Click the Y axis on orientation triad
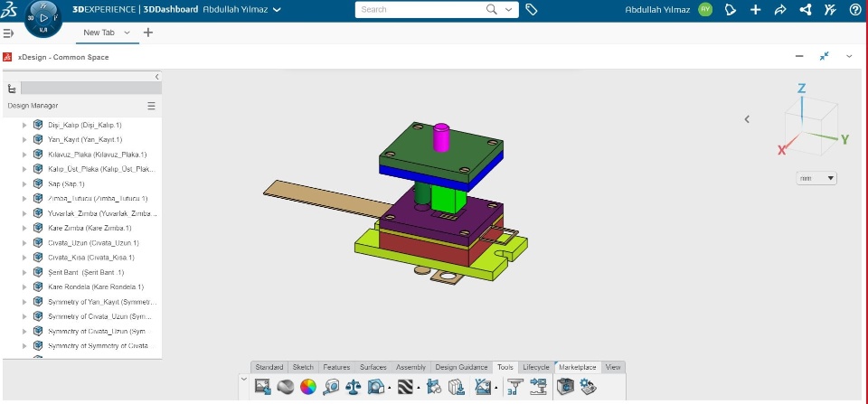The width and height of the screenshot is (868, 404). point(844,139)
